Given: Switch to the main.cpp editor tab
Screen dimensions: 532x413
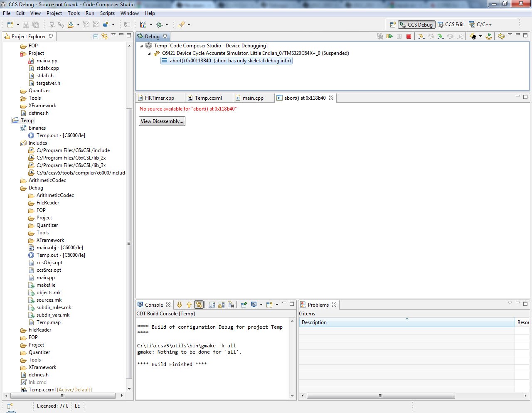Looking at the screenshot, I should point(254,98).
